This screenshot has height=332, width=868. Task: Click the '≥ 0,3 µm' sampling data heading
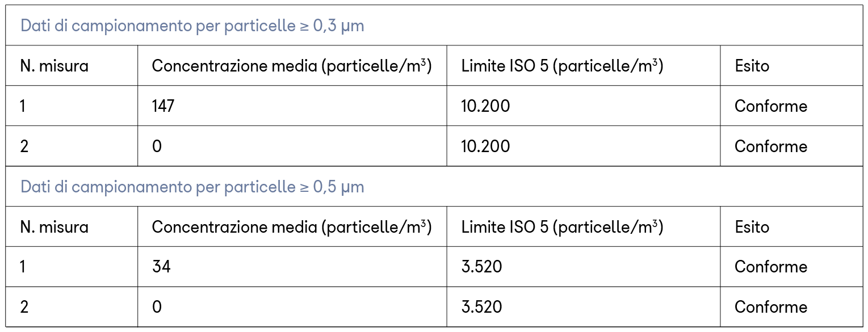click(192, 26)
